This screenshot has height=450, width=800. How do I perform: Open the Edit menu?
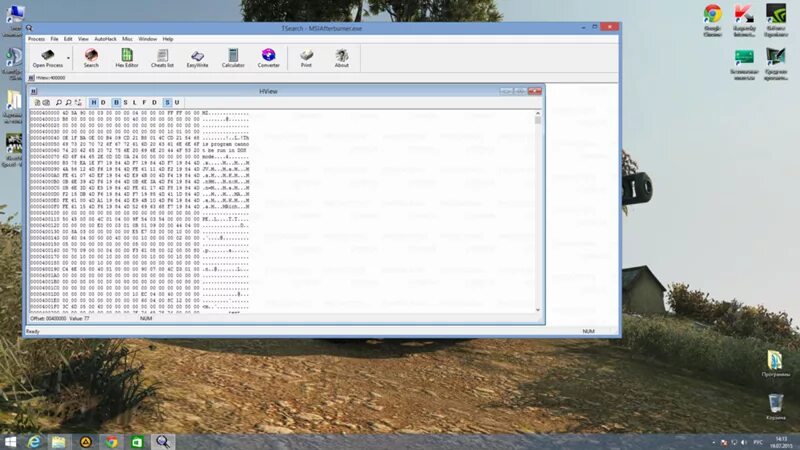tap(68, 39)
